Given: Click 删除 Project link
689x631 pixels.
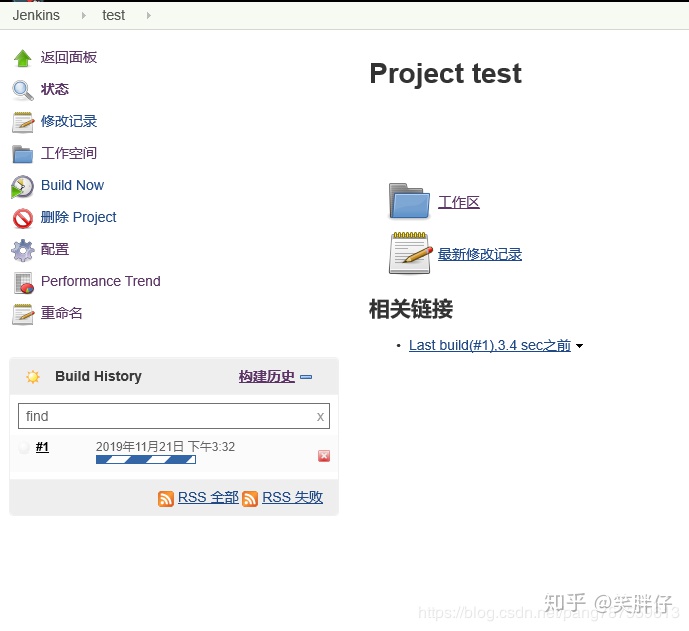Looking at the screenshot, I should (78, 217).
